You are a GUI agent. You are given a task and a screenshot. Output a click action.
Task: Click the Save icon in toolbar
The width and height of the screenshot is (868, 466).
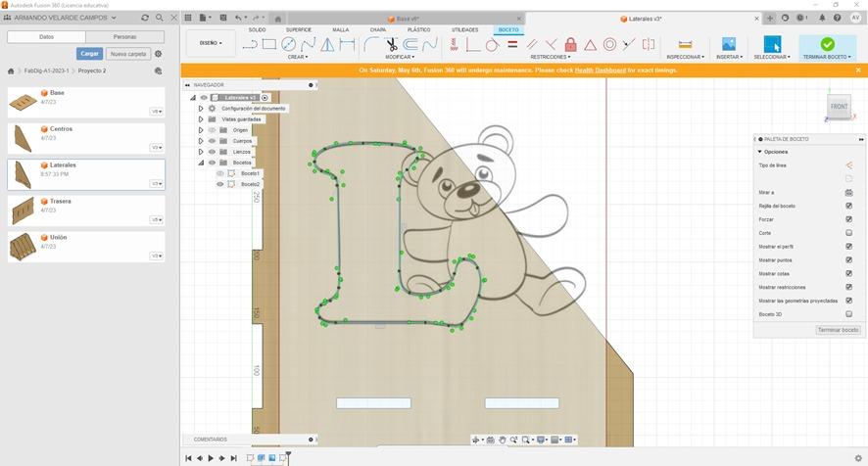coord(223,18)
